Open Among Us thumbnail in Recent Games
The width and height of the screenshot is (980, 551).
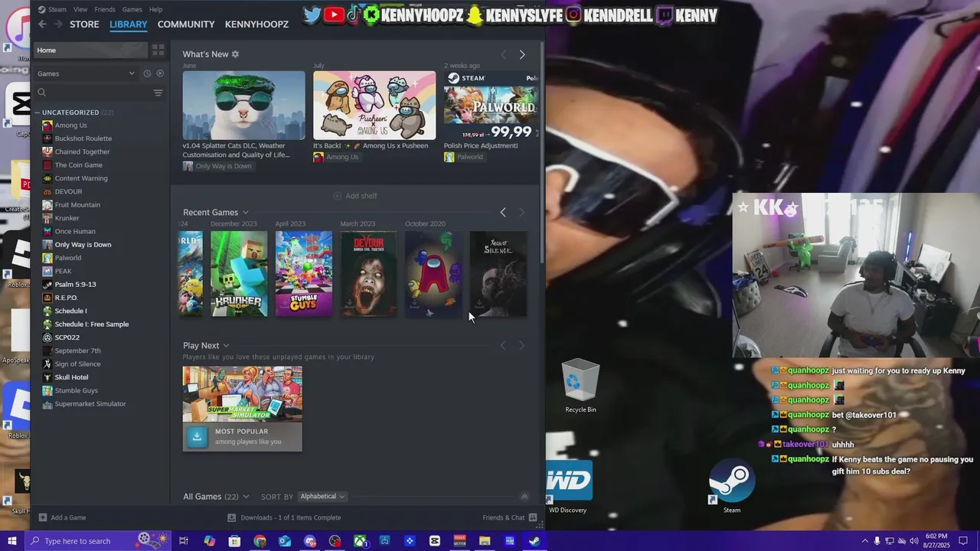tap(434, 274)
